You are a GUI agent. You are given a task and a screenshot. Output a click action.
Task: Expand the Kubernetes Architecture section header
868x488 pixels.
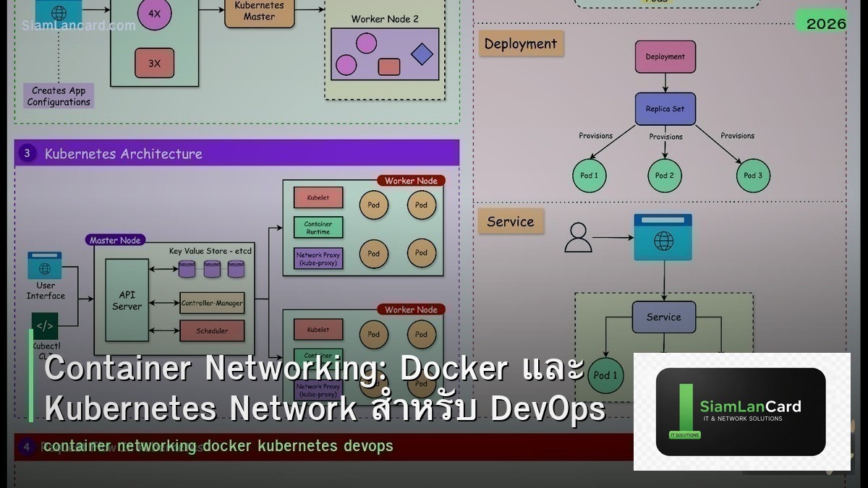[123, 153]
